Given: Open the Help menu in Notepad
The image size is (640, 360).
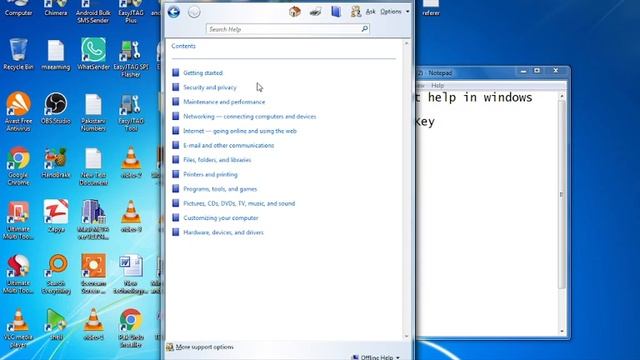Looking at the screenshot, I should (438, 85).
